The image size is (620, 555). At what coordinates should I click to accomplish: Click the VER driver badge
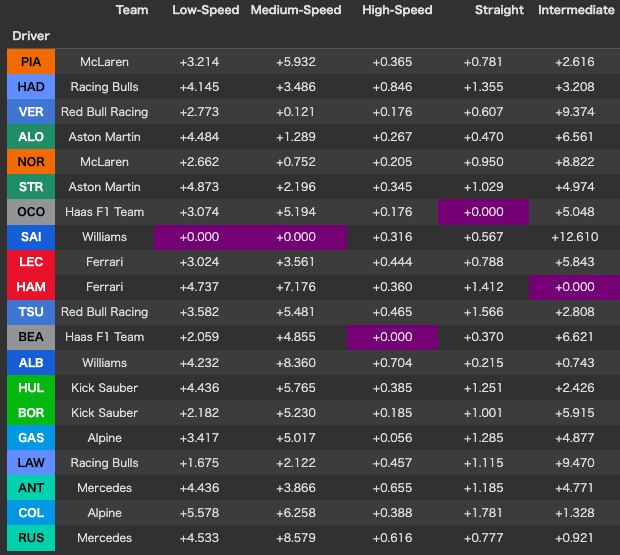31,112
